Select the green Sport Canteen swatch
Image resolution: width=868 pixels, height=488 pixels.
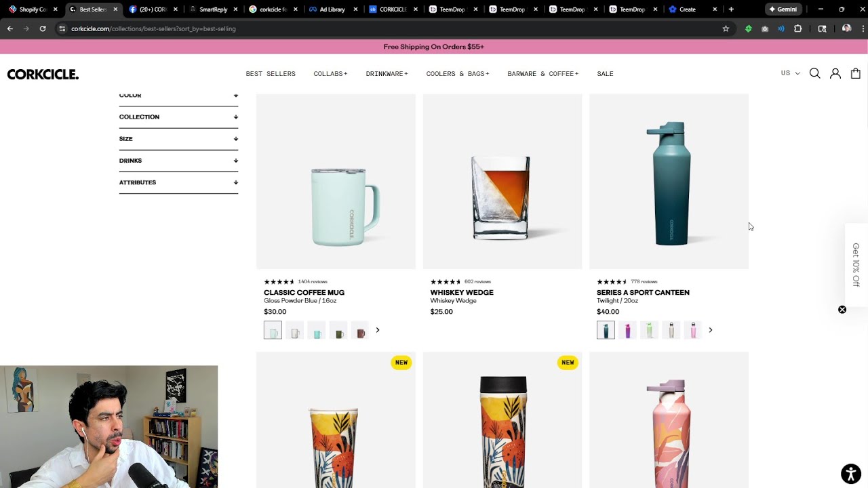(x=649, y=330)
